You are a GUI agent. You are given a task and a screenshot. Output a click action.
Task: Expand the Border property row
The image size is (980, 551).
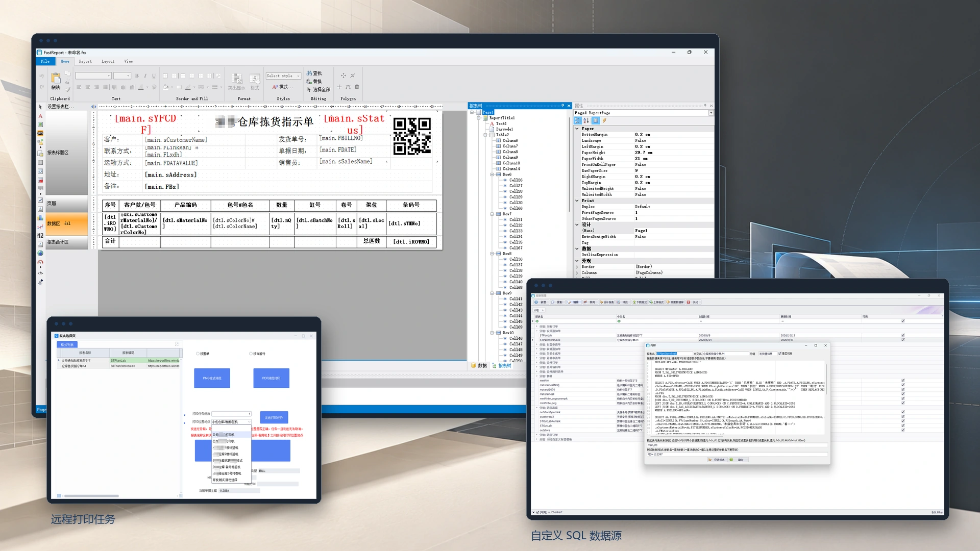(x=577, y=267)
